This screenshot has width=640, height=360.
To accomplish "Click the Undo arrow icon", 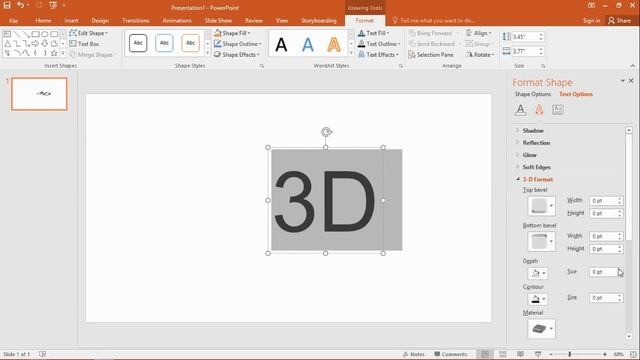I will [20, 5].
